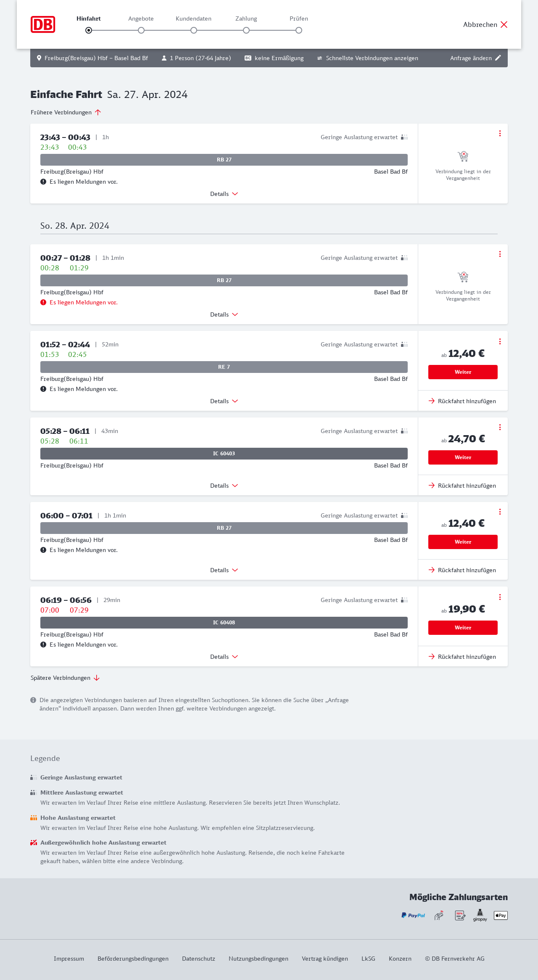This screenshot has height=980, width=538.
Task: Expand Details for the 06:00 RB 27 connection
Action: pyautogui.click(x=224, y=570)
